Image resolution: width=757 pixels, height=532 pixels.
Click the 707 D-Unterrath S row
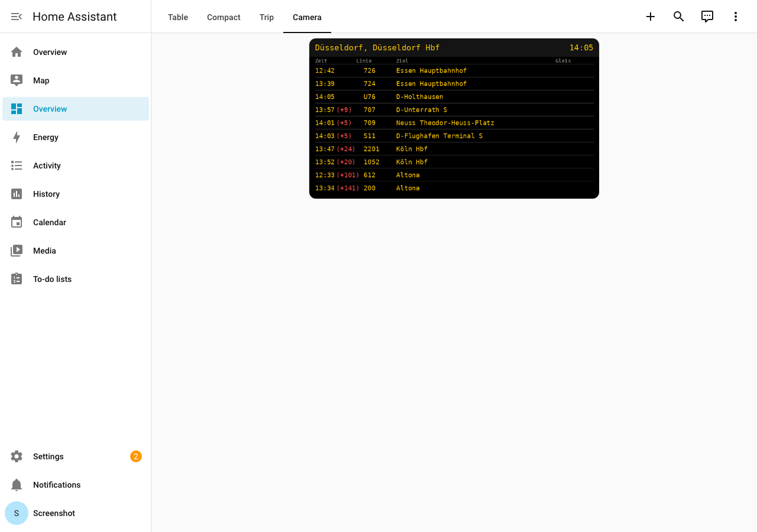(454, 110)
